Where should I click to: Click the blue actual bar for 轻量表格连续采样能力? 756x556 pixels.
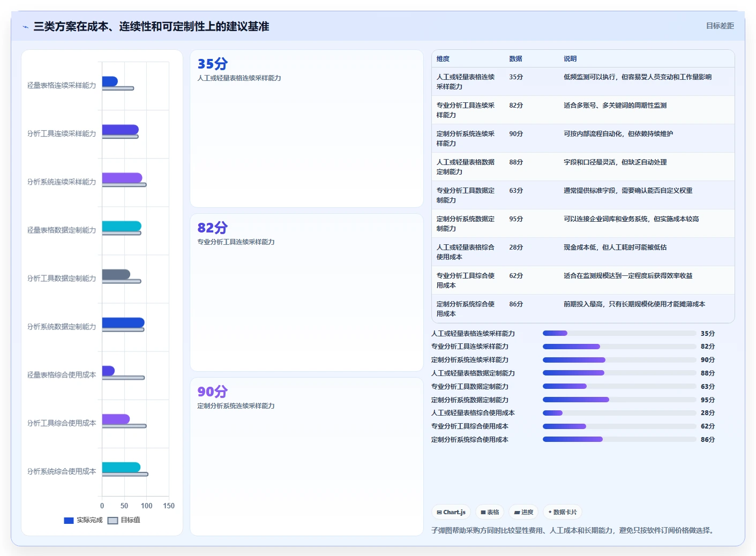[110, 81]
